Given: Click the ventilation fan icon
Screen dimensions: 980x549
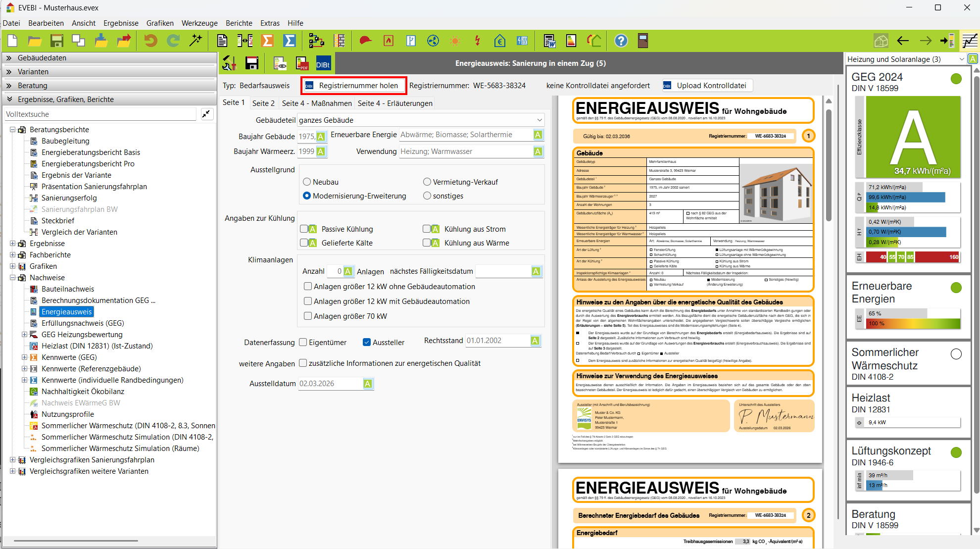Looking at the screenshot, I should 433,41.
